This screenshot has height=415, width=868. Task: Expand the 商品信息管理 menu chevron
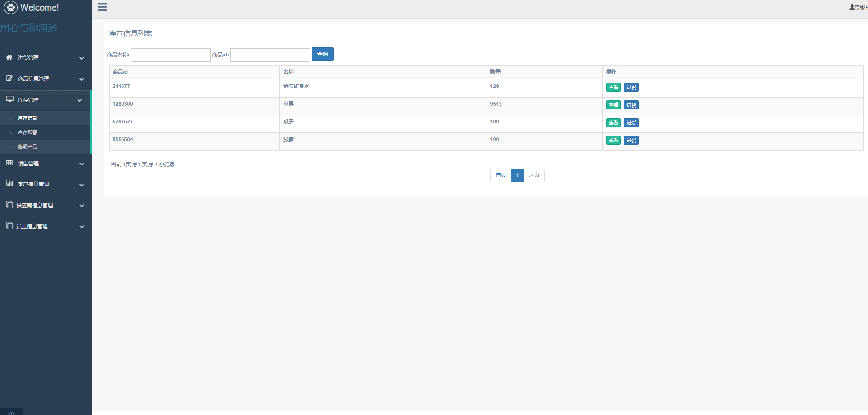point(82,79)
